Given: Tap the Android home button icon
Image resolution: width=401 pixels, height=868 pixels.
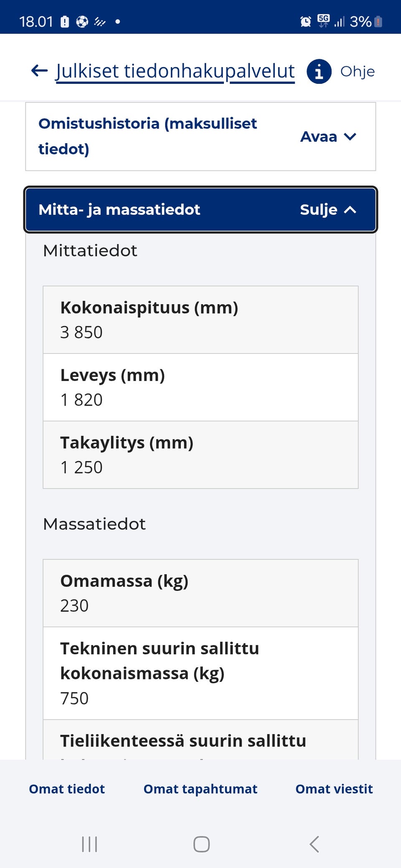Looking at the screenshot, I should tap(201, 844).
